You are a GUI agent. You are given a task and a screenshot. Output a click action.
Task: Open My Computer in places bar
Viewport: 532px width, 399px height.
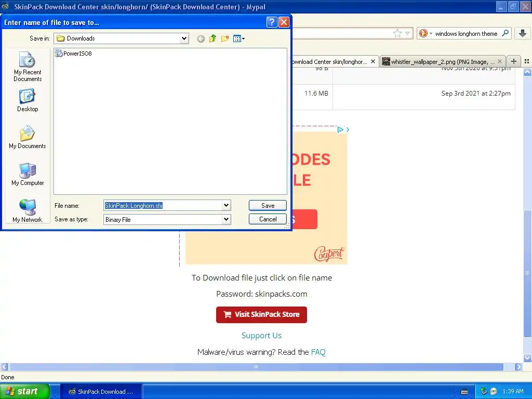pyautogui.click(x=28, y=175)
